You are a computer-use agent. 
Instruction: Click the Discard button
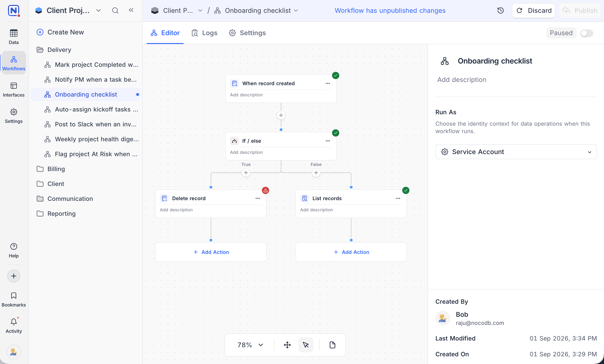[x=534, y=10]
